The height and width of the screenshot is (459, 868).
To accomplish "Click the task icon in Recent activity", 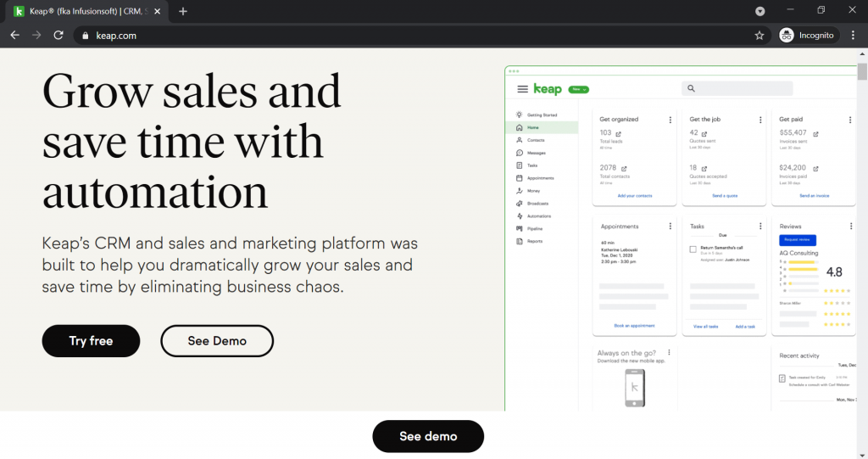I will [x=782, y=378].
